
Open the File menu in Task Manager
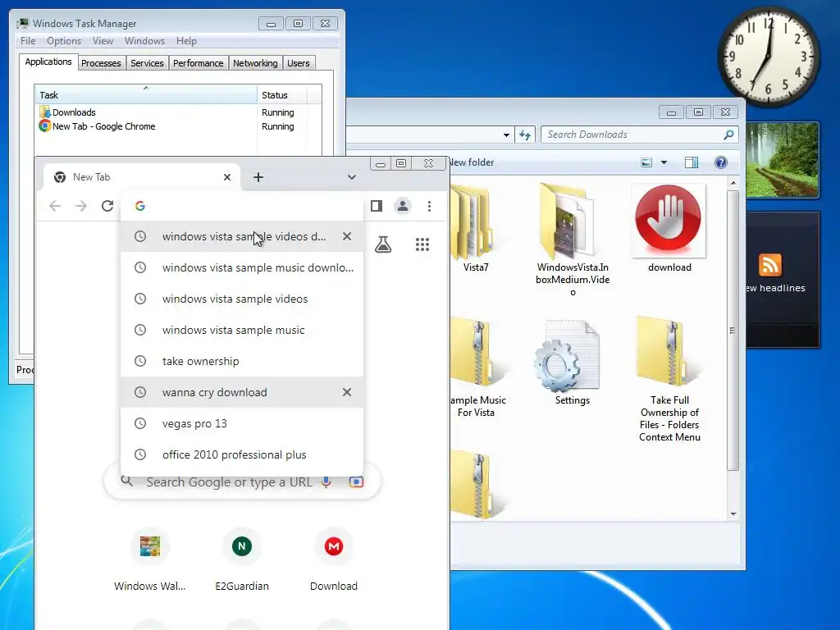point(28,41)
